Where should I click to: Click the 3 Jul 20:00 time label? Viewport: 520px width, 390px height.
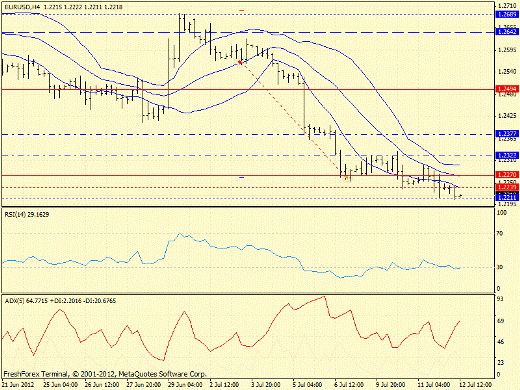coord(266,384)
